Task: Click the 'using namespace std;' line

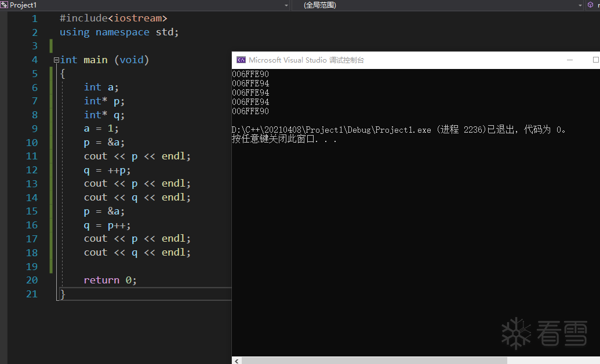Action: pyautogui.click(x=119, y=32)
